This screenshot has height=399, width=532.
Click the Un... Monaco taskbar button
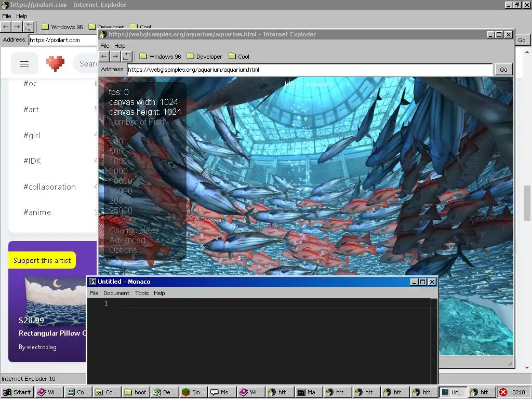pos(453,392)
